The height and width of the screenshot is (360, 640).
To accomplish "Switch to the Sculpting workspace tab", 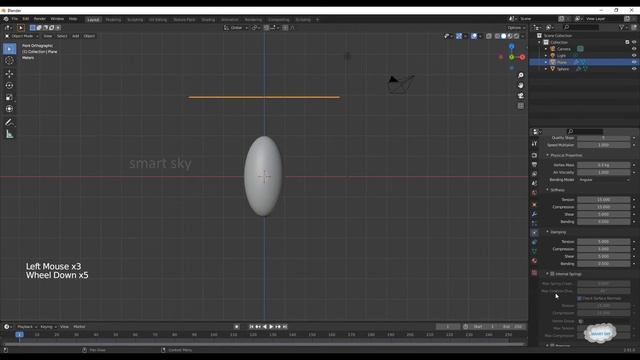I will 135,20.
